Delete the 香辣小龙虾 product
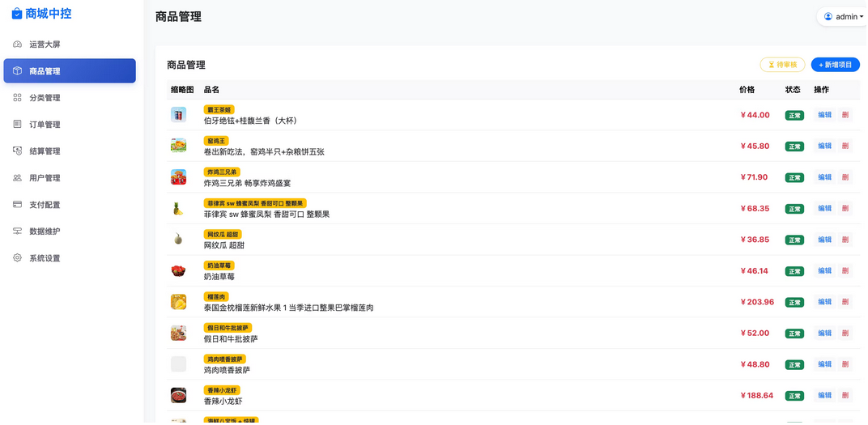This screenshot has width=868, height=425. coord(845,396)
